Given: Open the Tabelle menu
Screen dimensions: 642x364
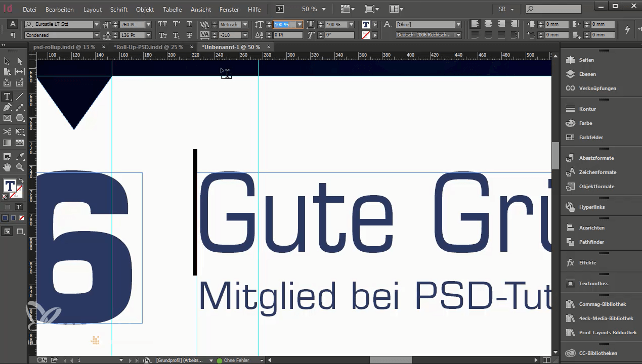Looking at the screenshot, I should [x=172, y=10].
